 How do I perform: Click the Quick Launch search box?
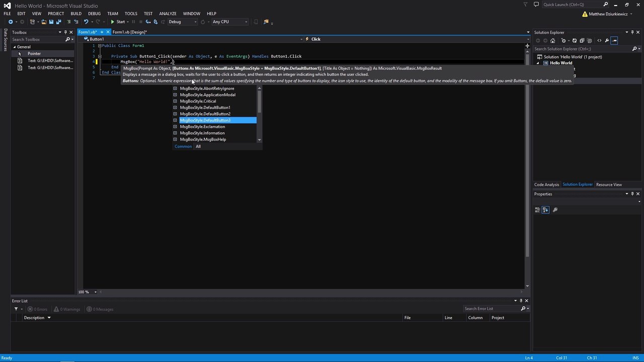tap(576, 5)
